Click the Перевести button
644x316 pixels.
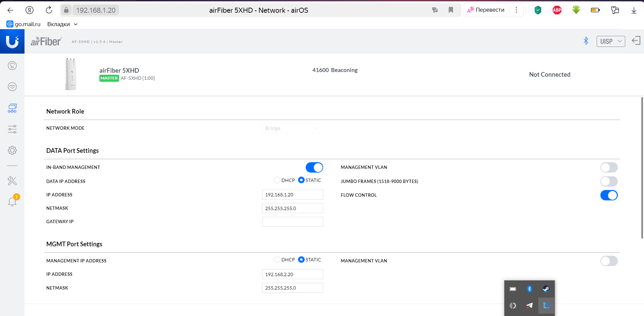click(486, 10)
